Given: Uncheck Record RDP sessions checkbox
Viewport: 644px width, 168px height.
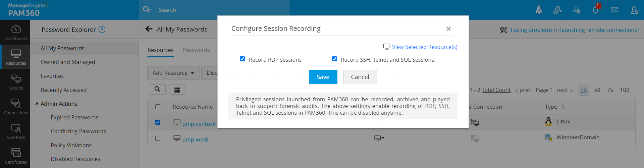Looking at the screenshot, I should (242, 59).
